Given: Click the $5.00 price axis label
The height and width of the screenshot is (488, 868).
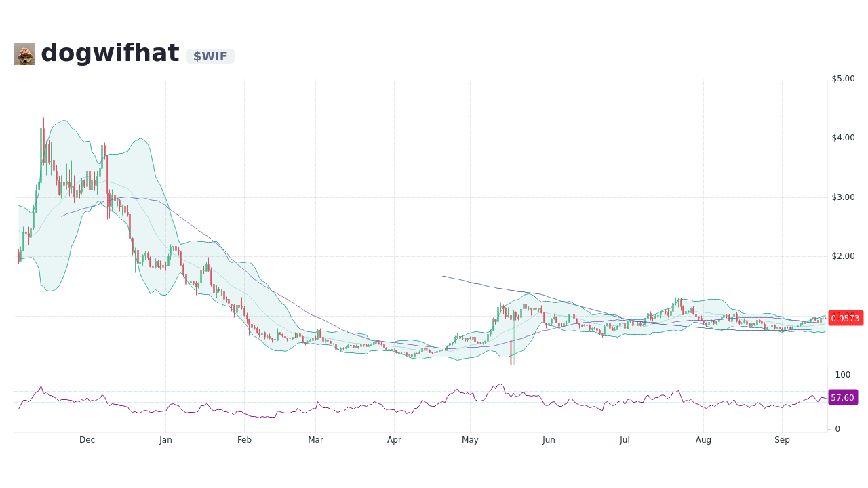Looking at the screenshot, I should [842, 78].
